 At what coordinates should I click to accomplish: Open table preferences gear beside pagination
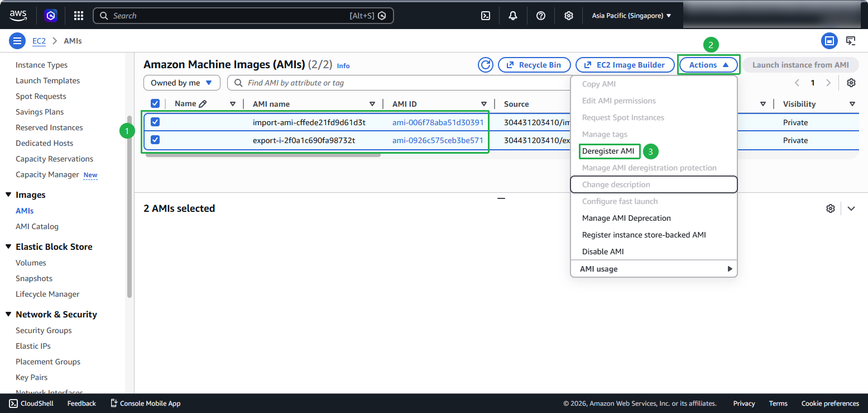coord(851,83)
